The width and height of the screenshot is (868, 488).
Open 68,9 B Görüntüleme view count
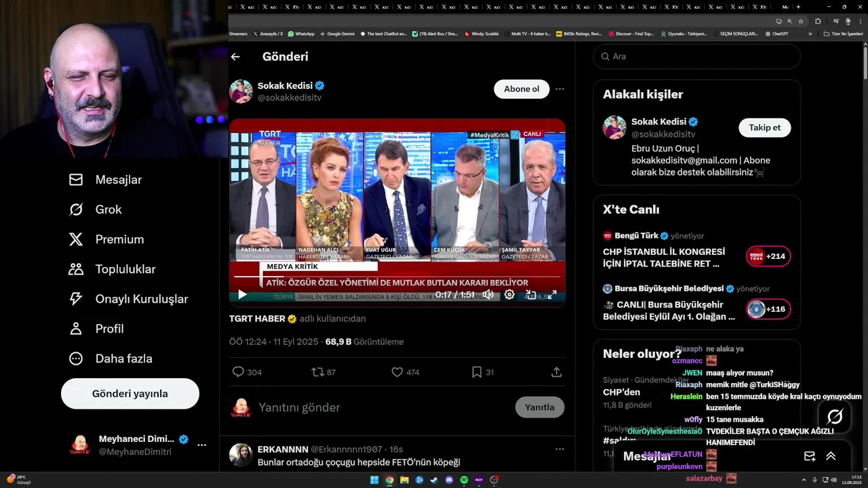click(364, 342)
